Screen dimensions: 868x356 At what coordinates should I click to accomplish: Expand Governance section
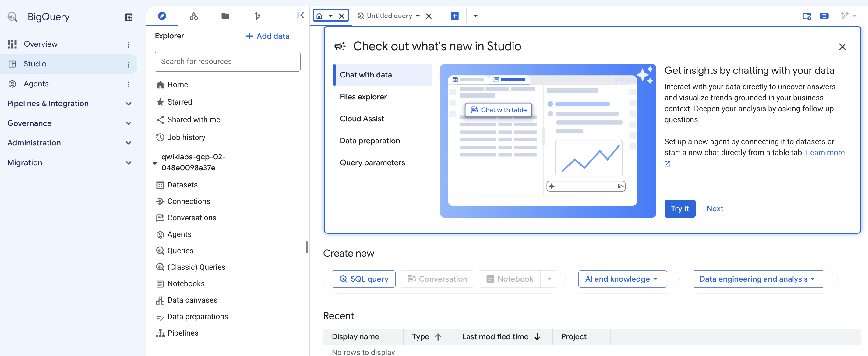click(129, 123)
